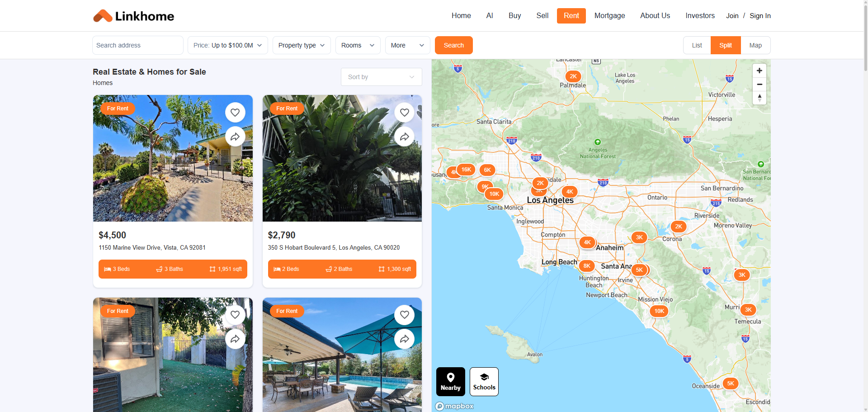This screenshot has width=868, height=412.
Task: Open the Sell section
Action: pyautogui.click(x=542, y=16)
